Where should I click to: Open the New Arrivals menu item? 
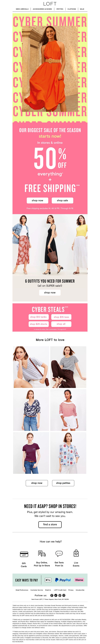(22, 9)
